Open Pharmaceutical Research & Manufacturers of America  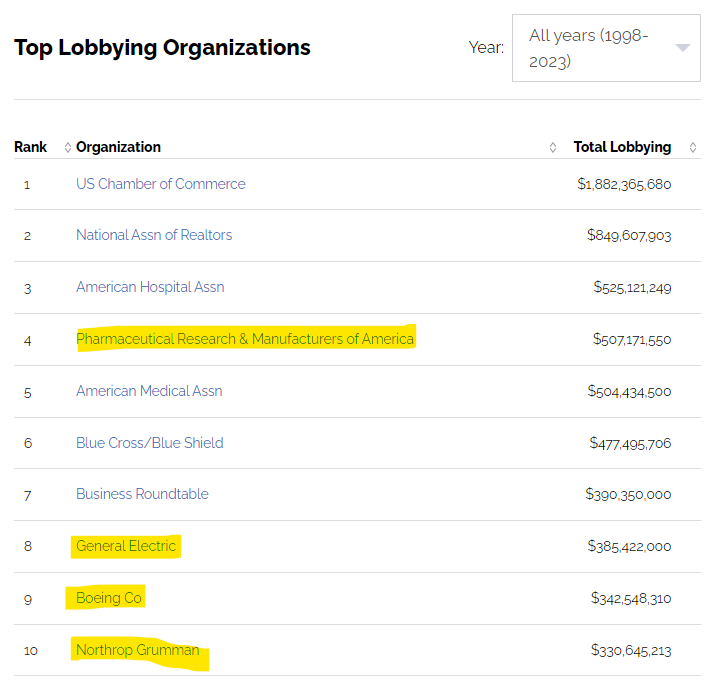(245, 339)
